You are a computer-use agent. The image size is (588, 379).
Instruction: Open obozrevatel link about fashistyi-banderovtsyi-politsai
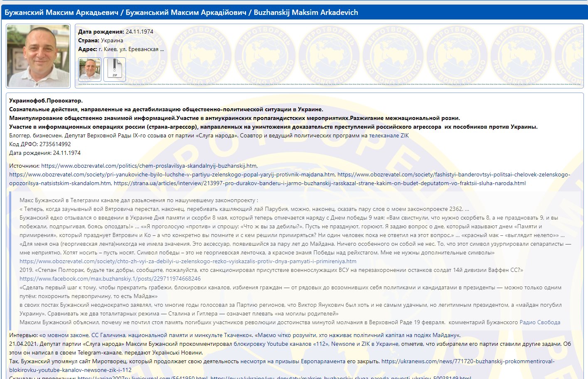pos(454,174)
